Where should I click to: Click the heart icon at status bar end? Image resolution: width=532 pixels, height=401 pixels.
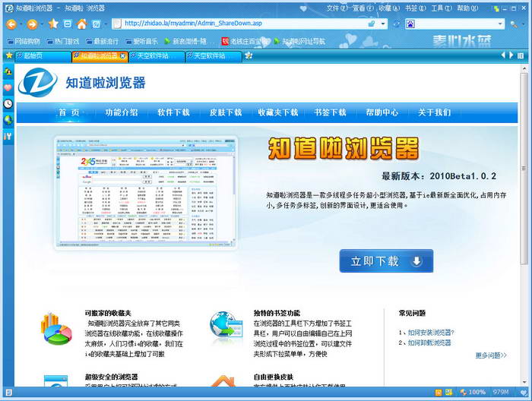524,392
